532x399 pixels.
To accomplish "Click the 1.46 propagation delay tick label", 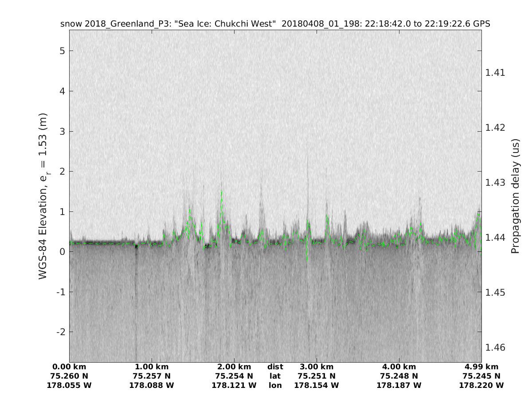I will tap(496, 348).
